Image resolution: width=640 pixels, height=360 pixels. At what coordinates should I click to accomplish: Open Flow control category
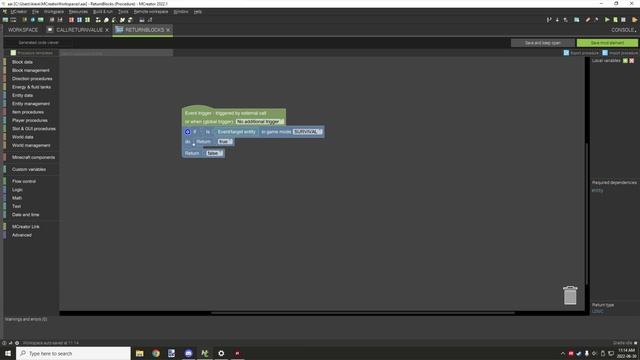click(24, 181)
